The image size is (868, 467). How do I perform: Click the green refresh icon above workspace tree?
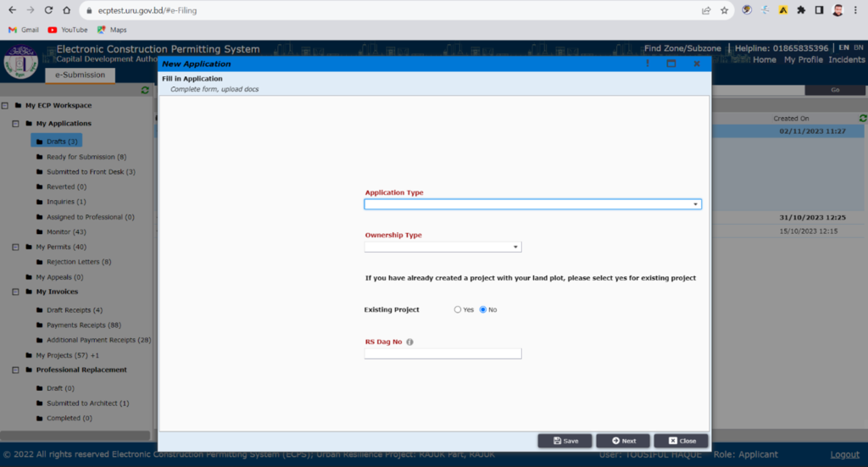click(145, 90)
